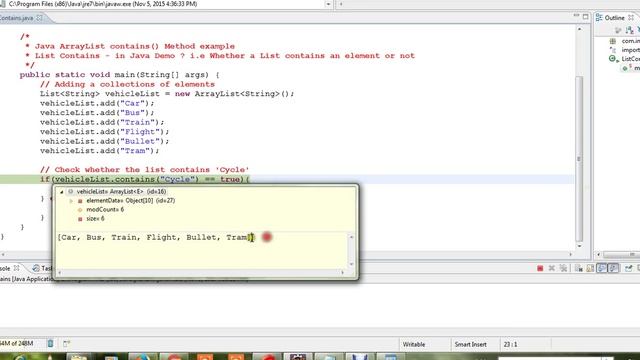The width and height of the screenshot is (640, 360).
Task: Close the Outline view tab
Action: (631, 18)
